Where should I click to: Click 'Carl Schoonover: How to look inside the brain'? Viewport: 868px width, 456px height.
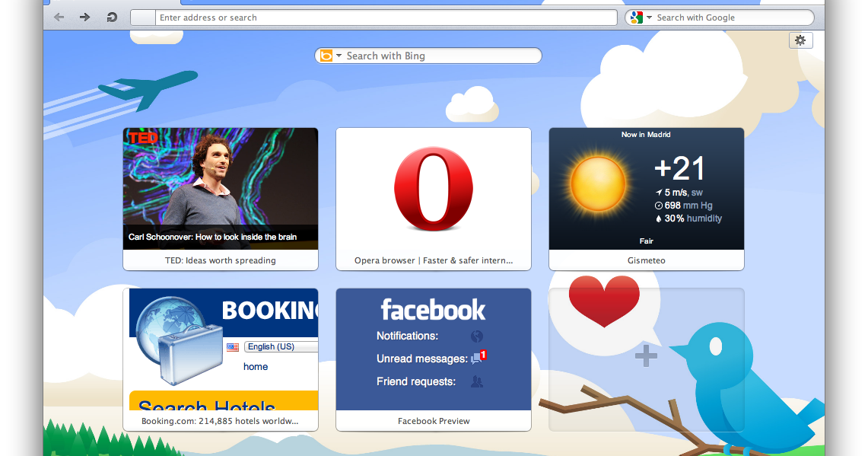[x=212, y=237]
